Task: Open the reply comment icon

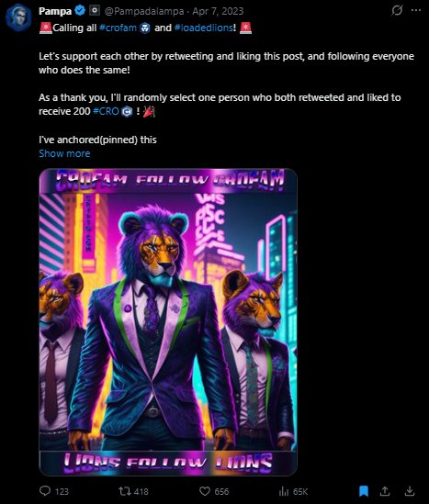Action: tap(45, 491)
